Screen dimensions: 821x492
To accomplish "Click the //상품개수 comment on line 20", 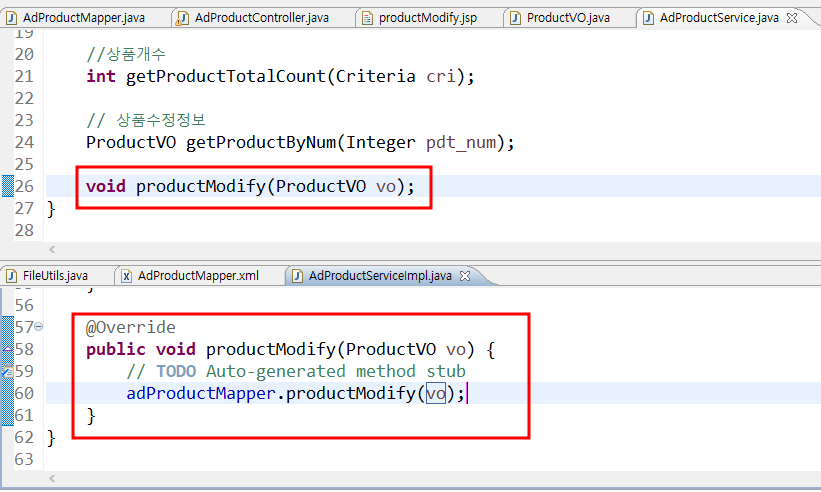I will coord(126,54).
